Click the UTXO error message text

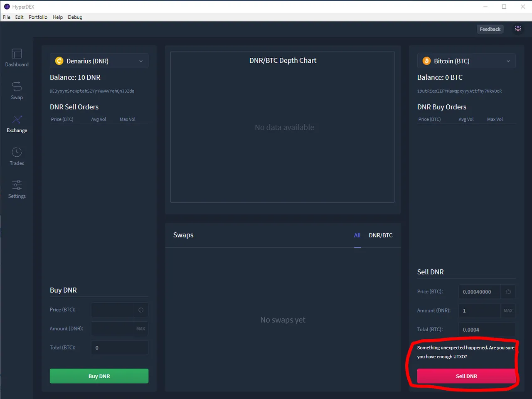(466, 352)
